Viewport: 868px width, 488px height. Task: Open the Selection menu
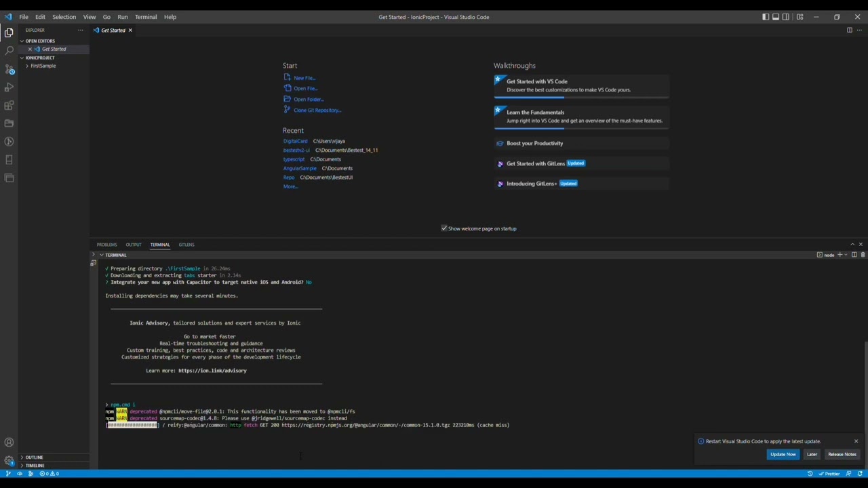tap(64, 17)
